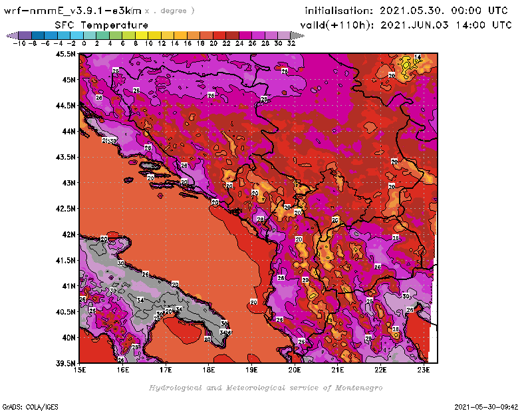Screen dimensions: 532x411
Task: Click 'Hydrological and Meteorological service of Montenegro' caption
Action: (x=265, y=388)
